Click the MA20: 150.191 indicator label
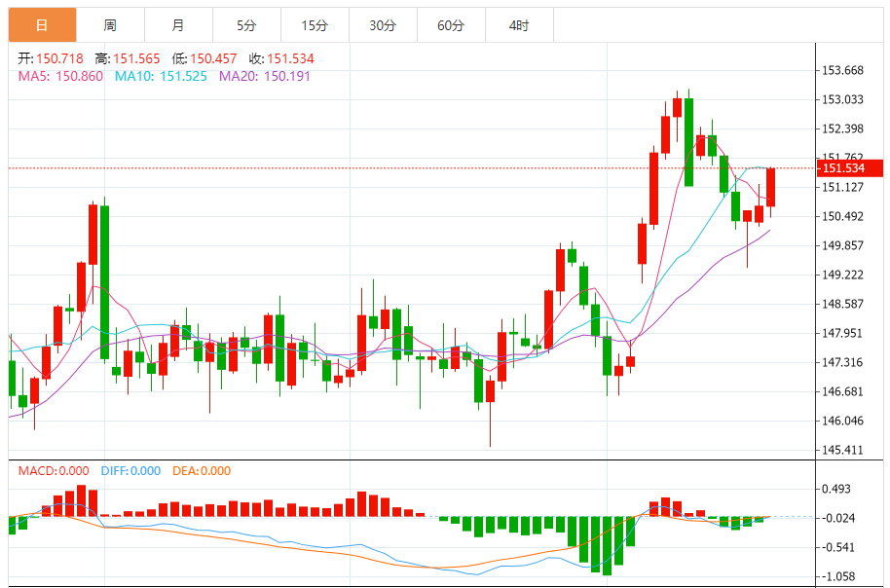 click(x=265, y=76)
